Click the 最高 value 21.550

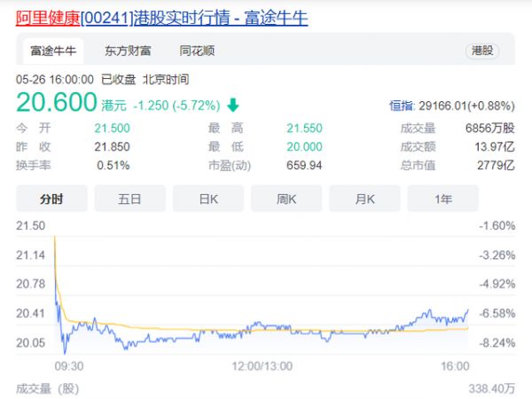(x=304, y=129)
